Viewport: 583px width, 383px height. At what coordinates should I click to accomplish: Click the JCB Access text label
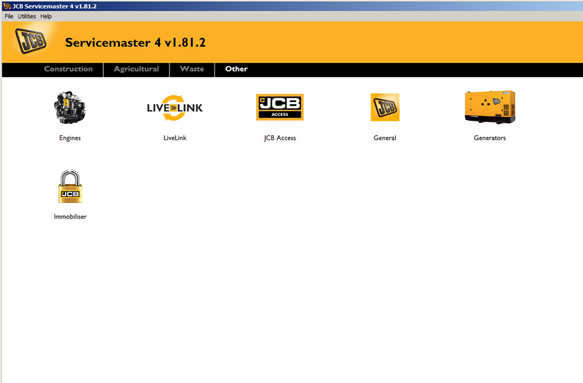pyautogui.click(x=280, y=138)
